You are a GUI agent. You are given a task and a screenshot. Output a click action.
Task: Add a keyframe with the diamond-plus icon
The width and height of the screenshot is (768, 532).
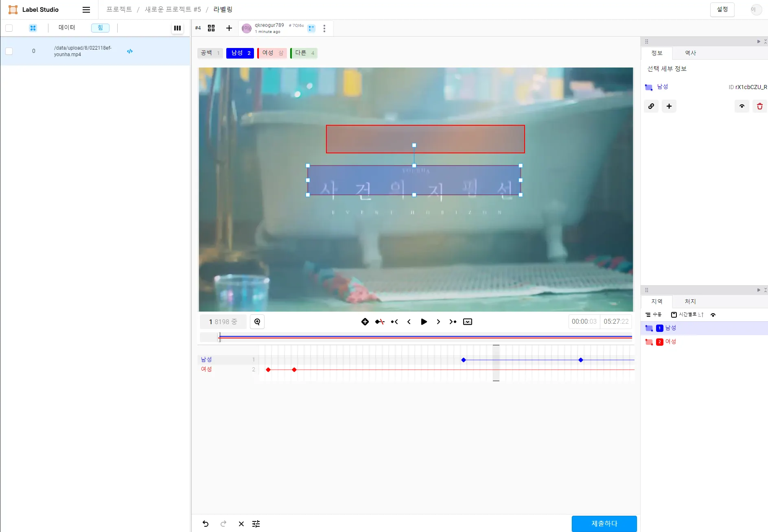(x=365, y=322)
